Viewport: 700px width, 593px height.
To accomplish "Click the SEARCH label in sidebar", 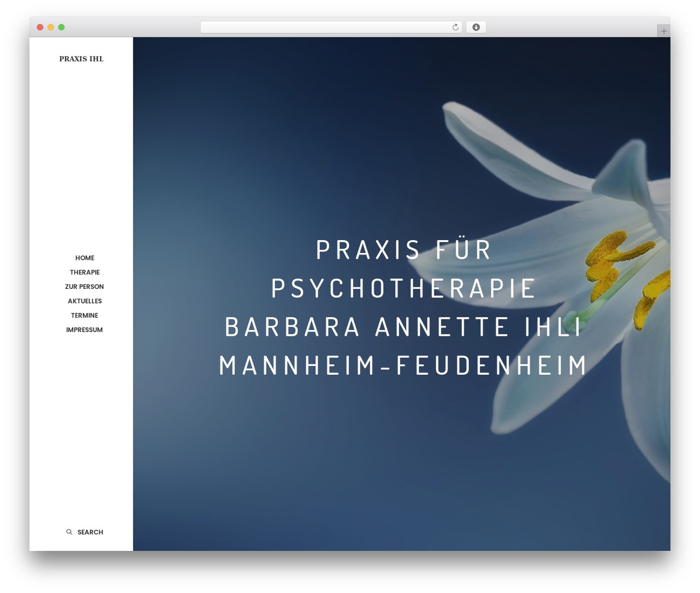I will click(90, 532).
